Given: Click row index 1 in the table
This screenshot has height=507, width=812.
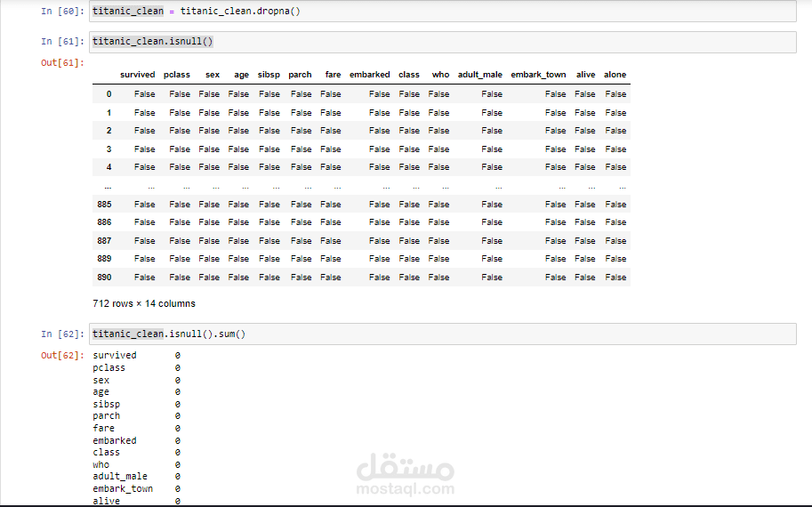Looking at the screenshot, I should click(109, 113).
